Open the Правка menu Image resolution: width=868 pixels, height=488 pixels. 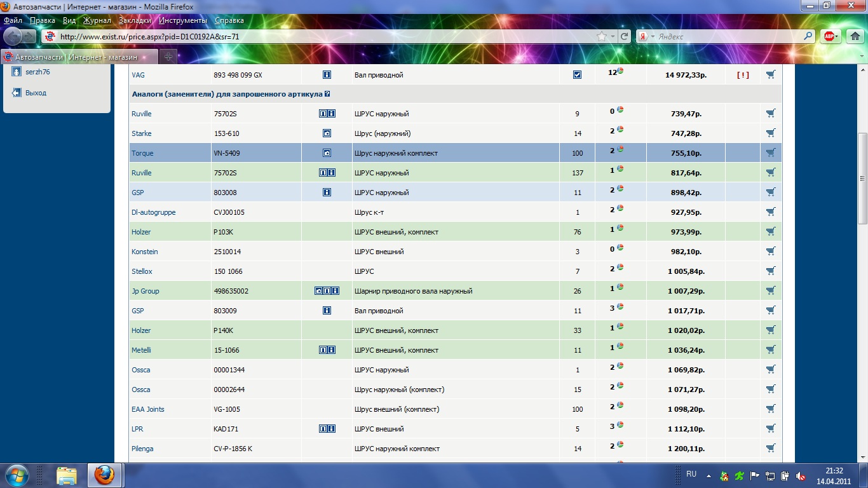43,20
